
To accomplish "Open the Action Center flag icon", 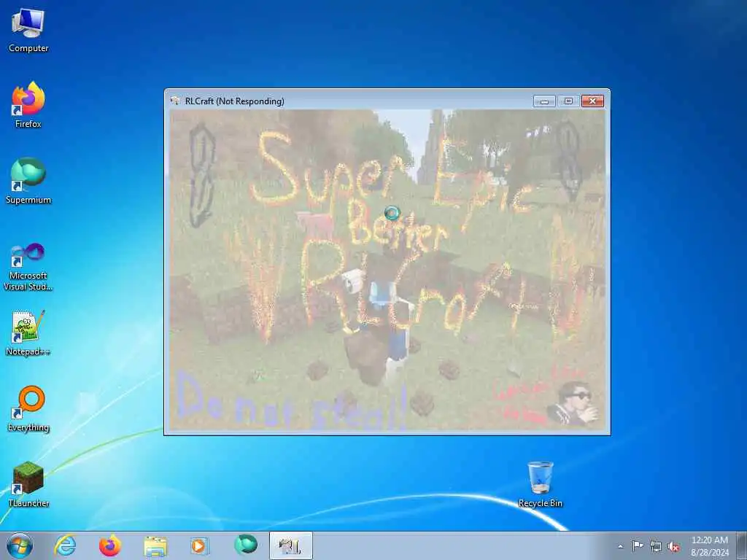I will point(638,546).
